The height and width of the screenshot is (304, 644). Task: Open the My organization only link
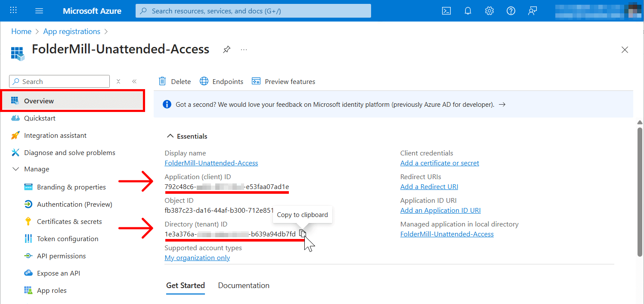pyautogui.click(x=197, y=257)
